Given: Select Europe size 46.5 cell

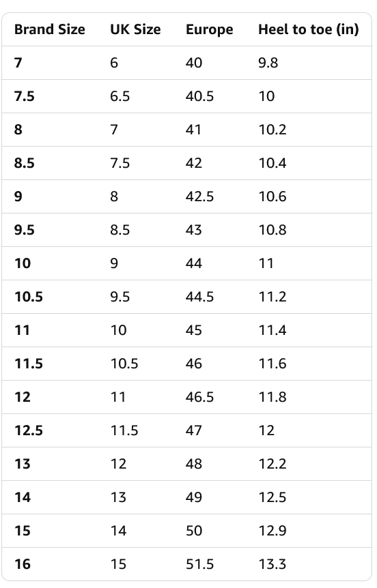Looking at the screenshot, I should coord(199,397).
